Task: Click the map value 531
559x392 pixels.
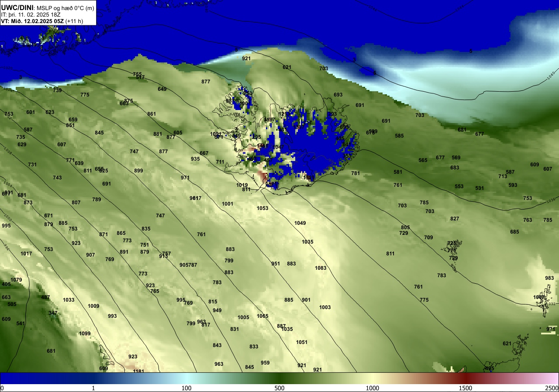Action: (x=480, y=188)
